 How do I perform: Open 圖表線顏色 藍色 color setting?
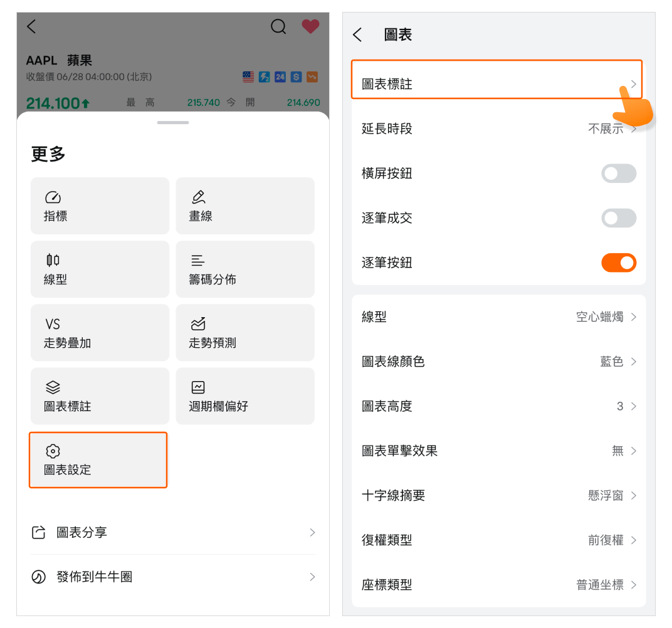498,362
